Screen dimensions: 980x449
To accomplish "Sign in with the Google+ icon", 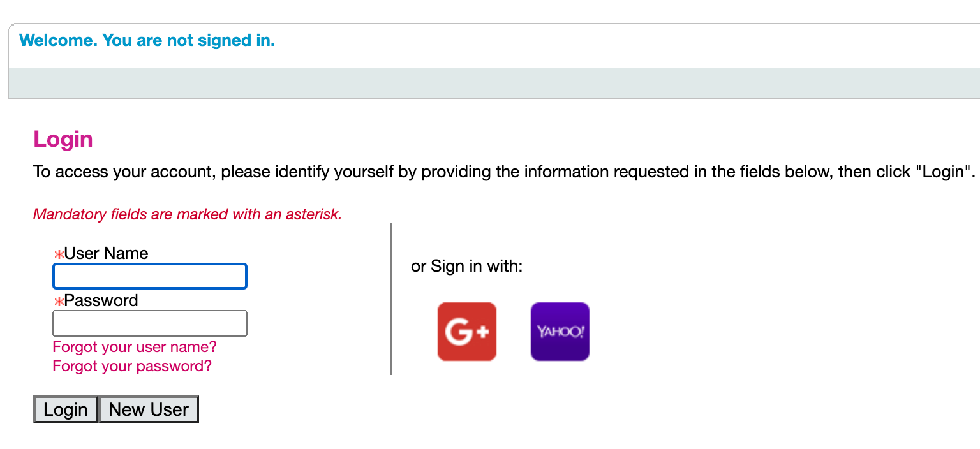I will (x=466, y=332).
